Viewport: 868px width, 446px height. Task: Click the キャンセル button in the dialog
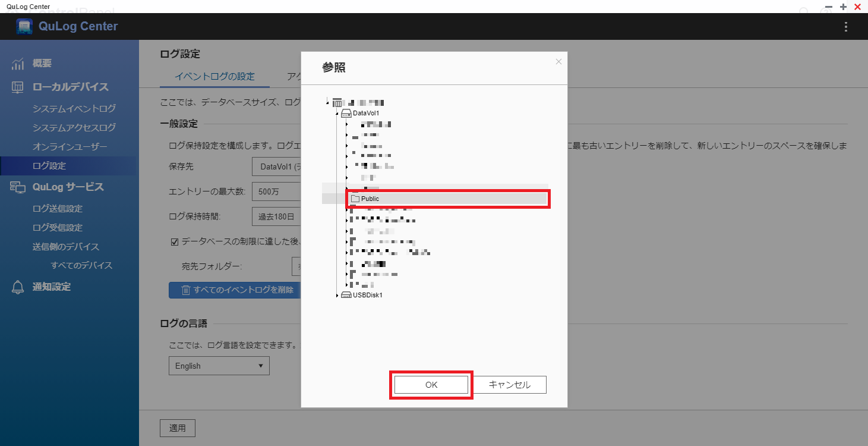[510, 385]
